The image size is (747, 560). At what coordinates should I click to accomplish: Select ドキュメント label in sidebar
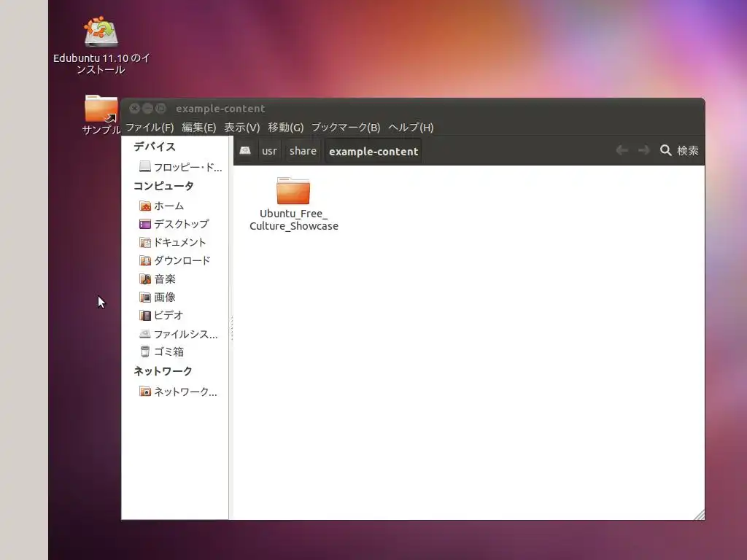(180, 242)
